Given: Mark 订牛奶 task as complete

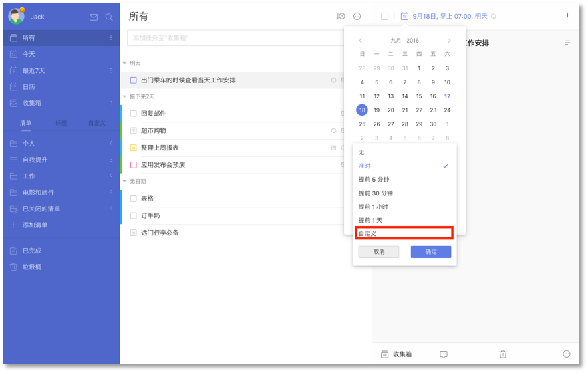Looking at the screenshot, I should [134, 216].
